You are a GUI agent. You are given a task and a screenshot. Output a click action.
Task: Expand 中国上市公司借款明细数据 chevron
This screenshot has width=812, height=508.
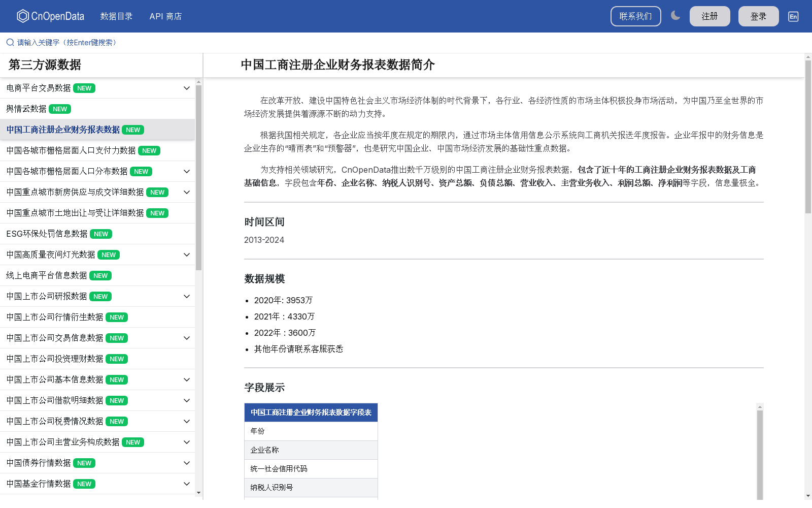187,400
